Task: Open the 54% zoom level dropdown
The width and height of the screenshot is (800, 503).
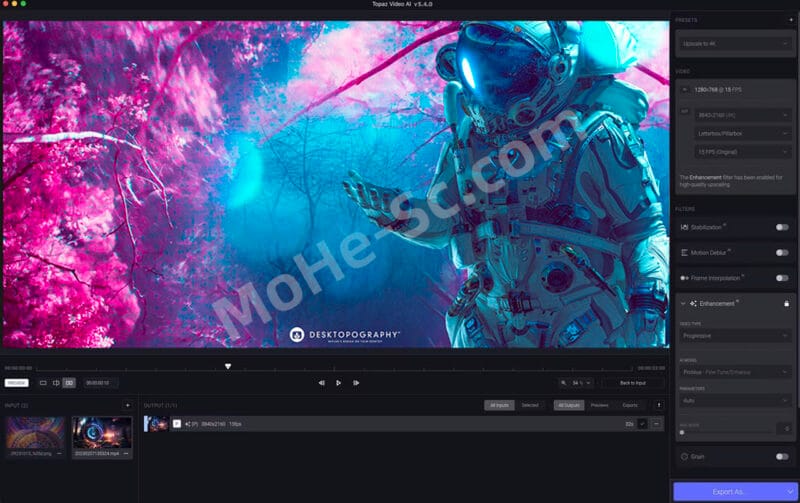Action: coord(581,383)
